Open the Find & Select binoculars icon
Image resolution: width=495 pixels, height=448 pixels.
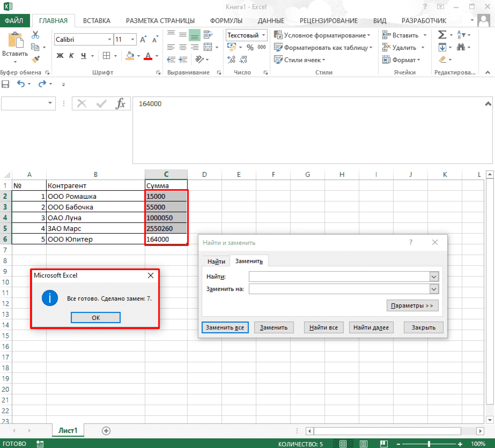pyautogui.click(x=461, y=47)
